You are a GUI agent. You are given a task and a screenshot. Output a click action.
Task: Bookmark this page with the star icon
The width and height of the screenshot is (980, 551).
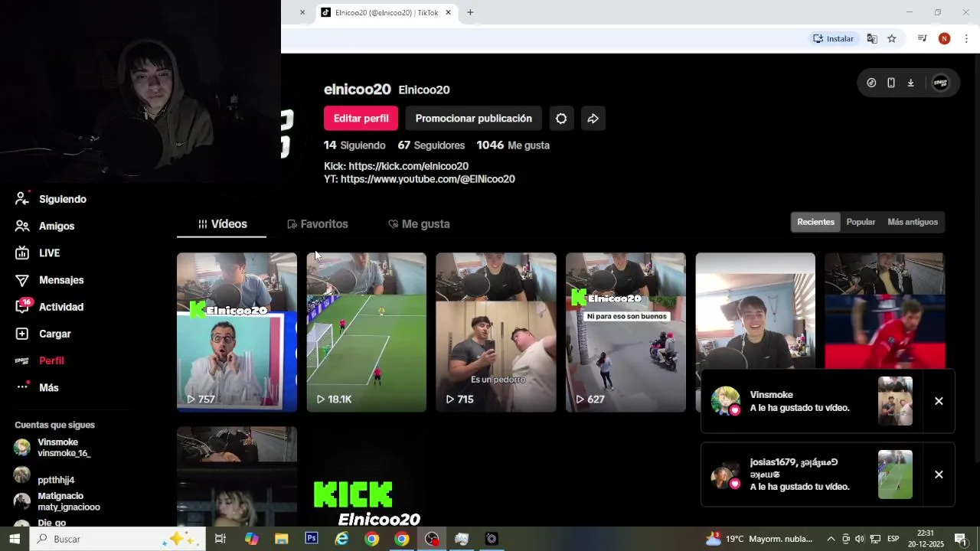point(892,38)
